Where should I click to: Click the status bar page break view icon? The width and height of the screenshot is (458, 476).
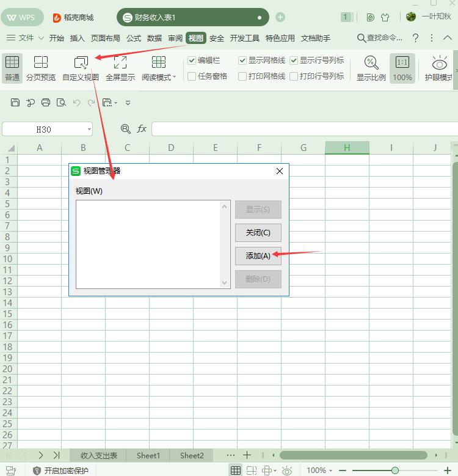[x=252, y=471]
